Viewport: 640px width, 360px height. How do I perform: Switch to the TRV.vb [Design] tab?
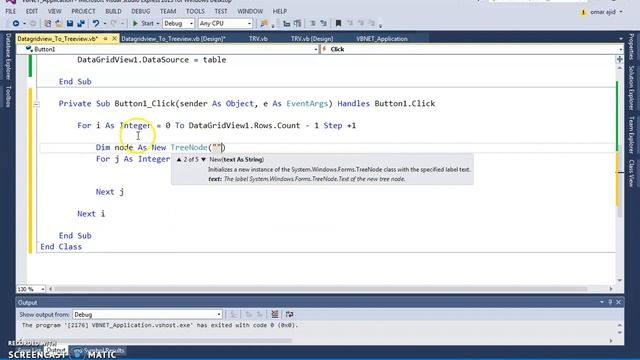312,39
